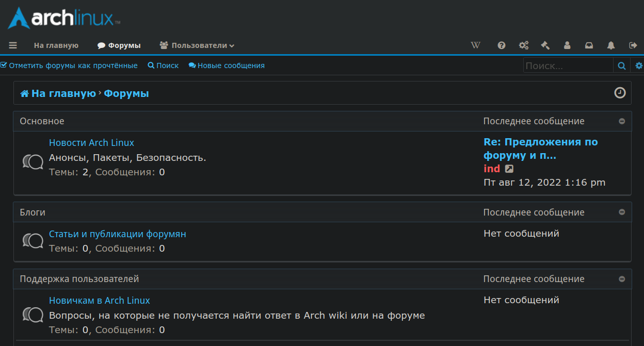Click the description Вопросы, на которые не получается найти
The image size is (644, 346).
237,316
